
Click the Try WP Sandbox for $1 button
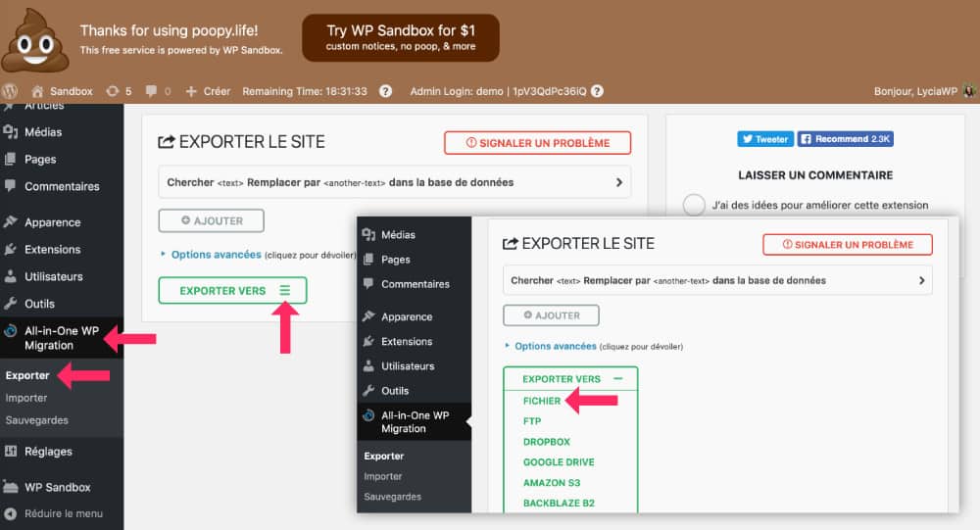coord(401,37)
